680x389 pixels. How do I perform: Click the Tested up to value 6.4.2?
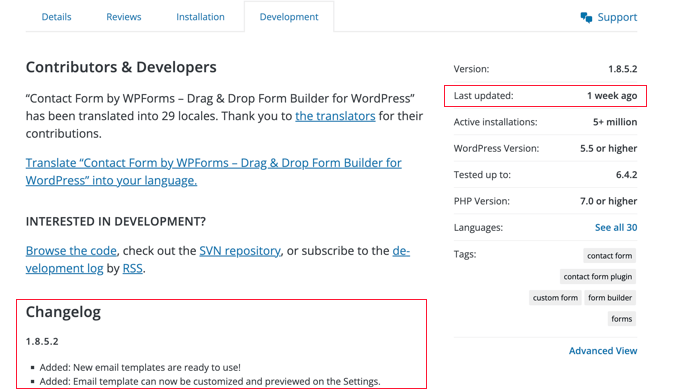[x=626, y=175]
